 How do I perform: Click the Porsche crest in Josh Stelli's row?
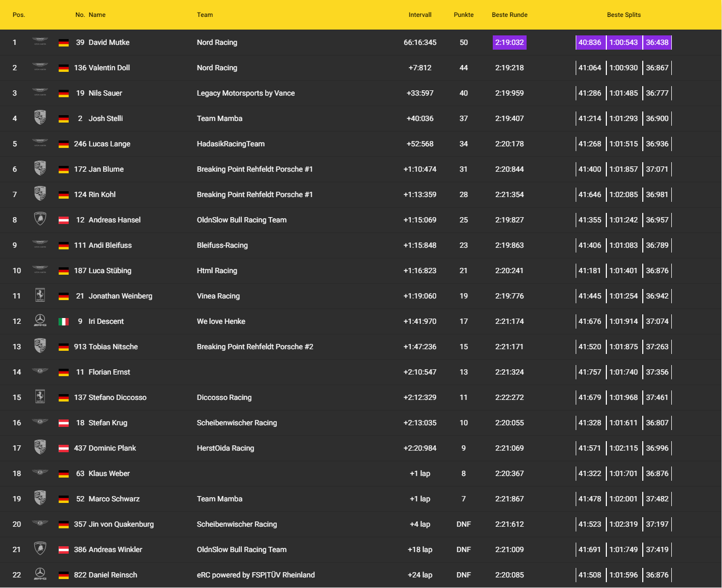[x=40, y=118]
